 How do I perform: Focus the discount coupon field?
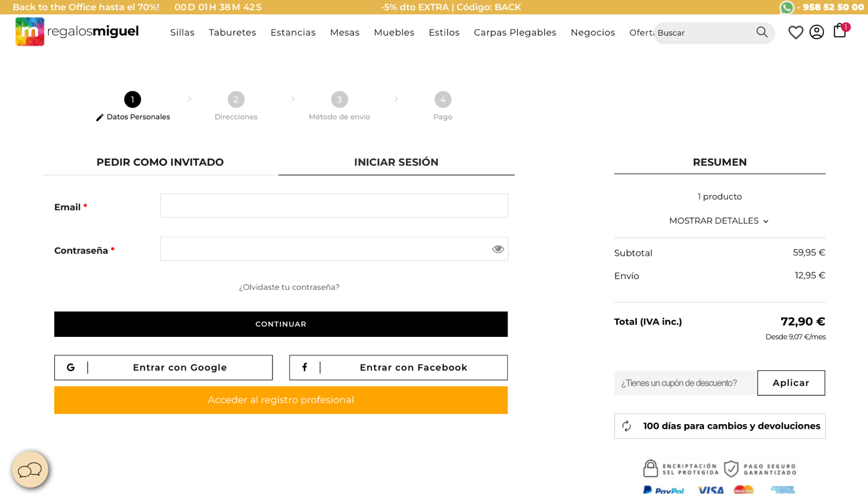[685, 383]
